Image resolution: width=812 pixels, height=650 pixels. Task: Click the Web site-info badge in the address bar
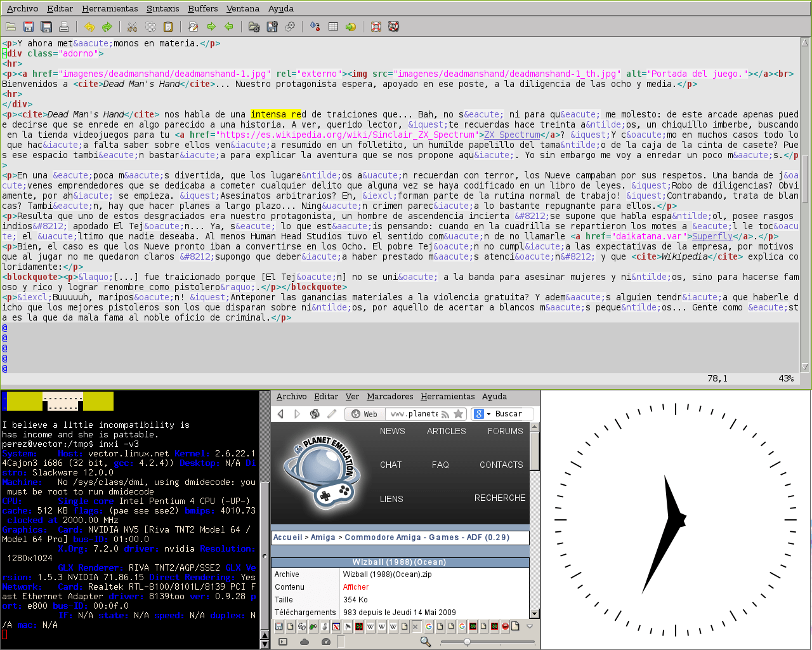click(x=365, y=414)
